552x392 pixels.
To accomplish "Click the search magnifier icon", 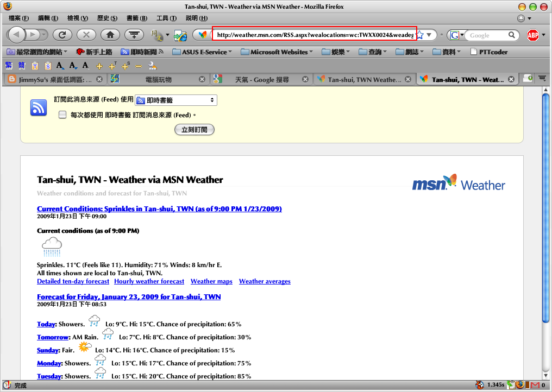I will [x=511, y=35].
